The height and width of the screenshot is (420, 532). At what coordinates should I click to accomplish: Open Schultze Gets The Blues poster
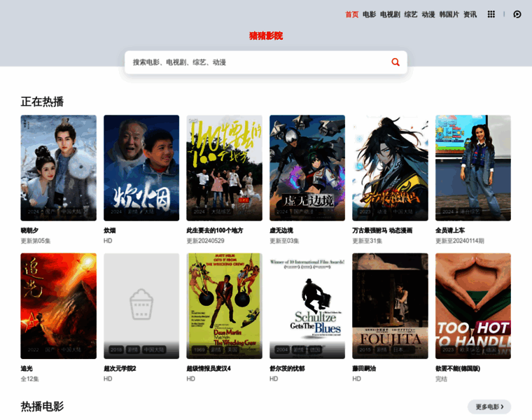coord(307,306)
